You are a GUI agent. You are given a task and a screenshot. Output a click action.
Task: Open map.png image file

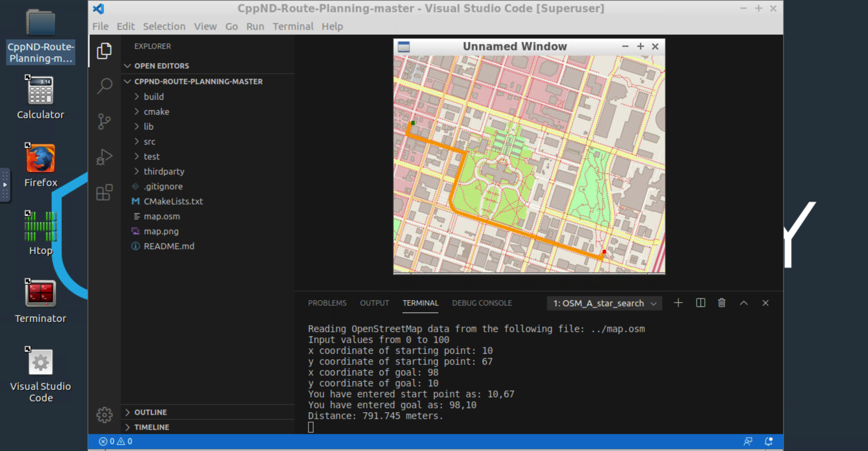[208, 231]
